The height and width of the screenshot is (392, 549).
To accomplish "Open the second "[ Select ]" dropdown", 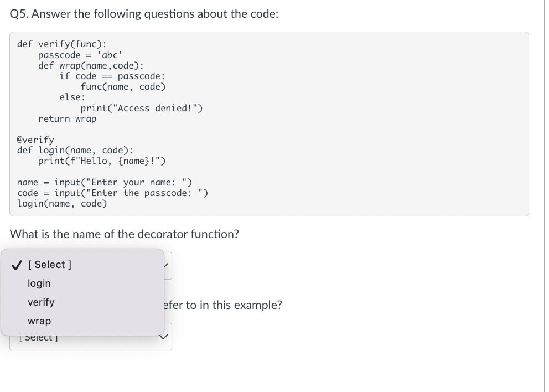I will tap(91, 337).
